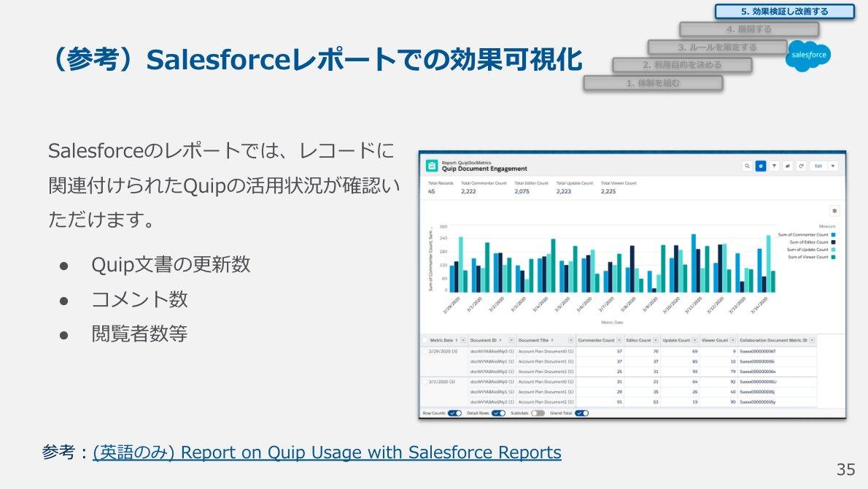Open search in the report toolbar
Image resolution: width=868 pixels, height=489 pixels.
pos(748,166)
